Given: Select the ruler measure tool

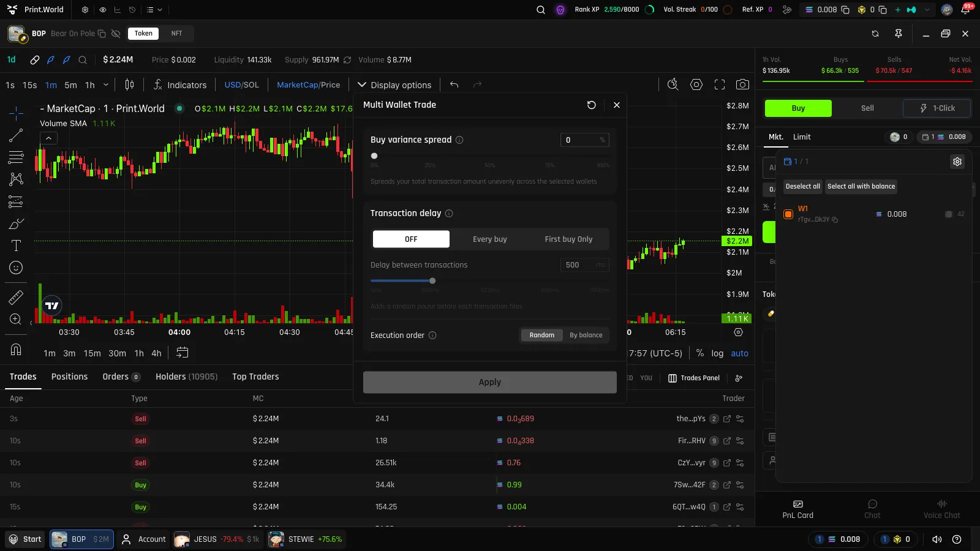Looking at the screenshot, I should pos(16,297).
